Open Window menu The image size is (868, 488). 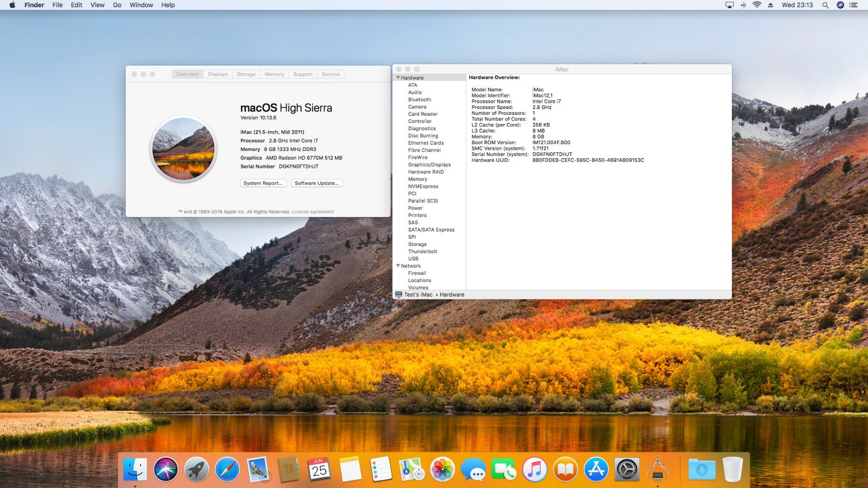click(141, 5)
